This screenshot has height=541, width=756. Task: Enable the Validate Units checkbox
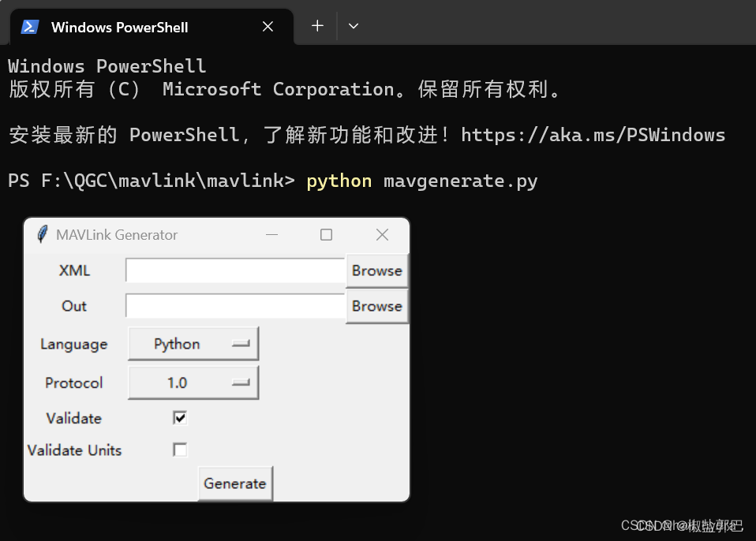point(179,450)
